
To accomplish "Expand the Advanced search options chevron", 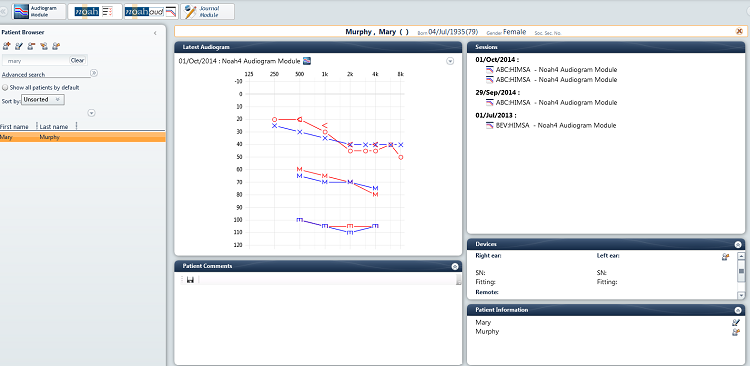I will pyautogui.click(x=94, y=73).
